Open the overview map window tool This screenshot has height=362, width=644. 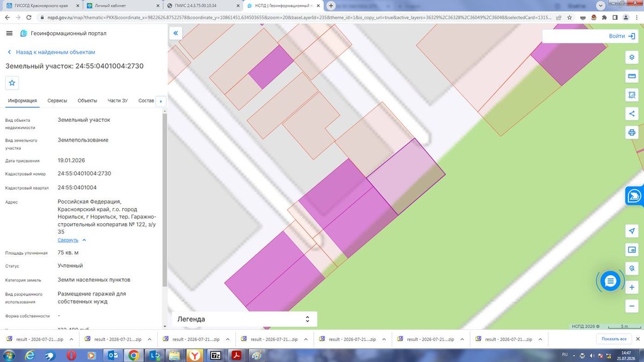pos(632,250)
